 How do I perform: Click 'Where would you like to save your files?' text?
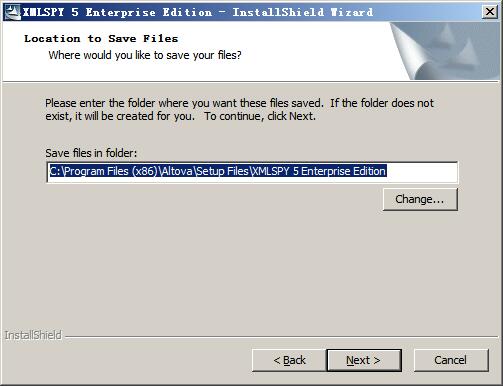click(x=145, y=55)
